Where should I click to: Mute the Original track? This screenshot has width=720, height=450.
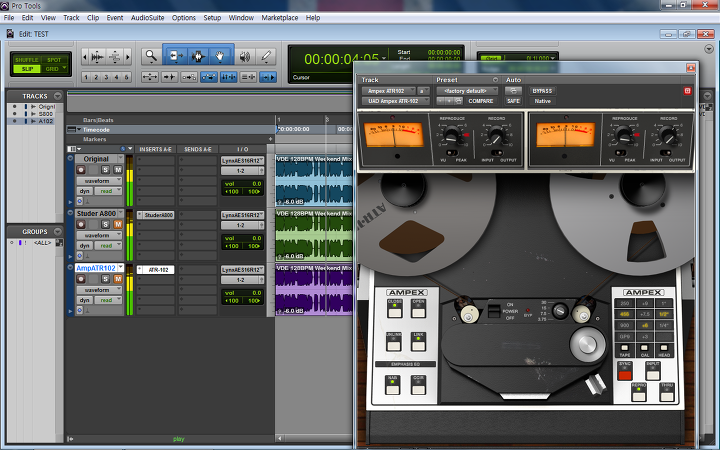tap(118, 170)
